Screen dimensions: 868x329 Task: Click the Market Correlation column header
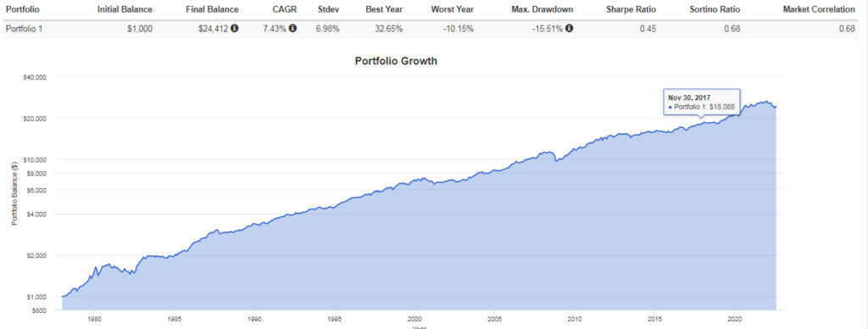pyautogui.click(x=816, y=9)
